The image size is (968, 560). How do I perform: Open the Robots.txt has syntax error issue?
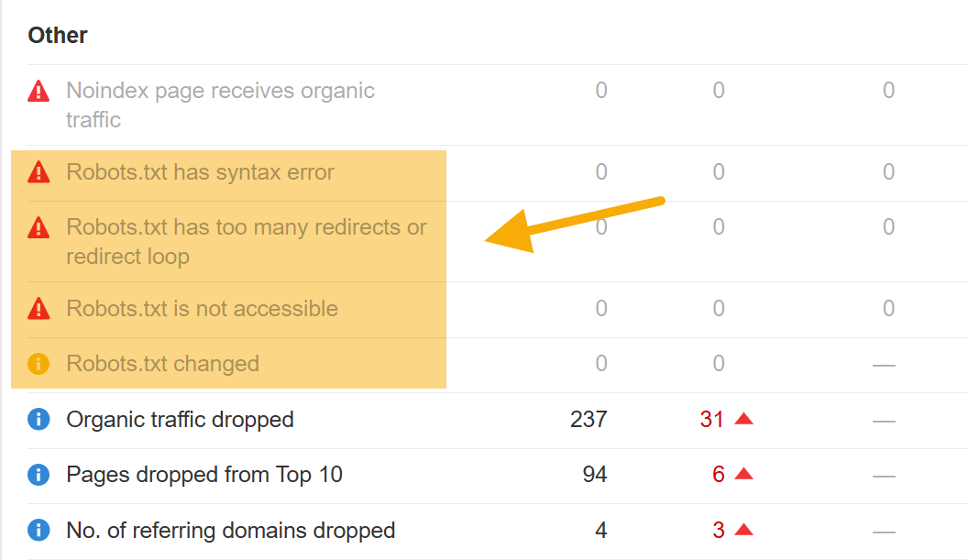(x=200, y=172)
